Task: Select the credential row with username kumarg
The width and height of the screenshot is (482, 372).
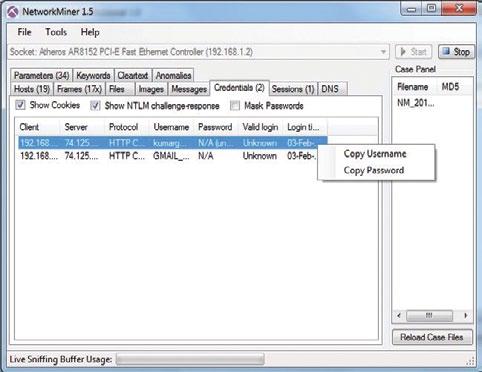Action: 173,143
